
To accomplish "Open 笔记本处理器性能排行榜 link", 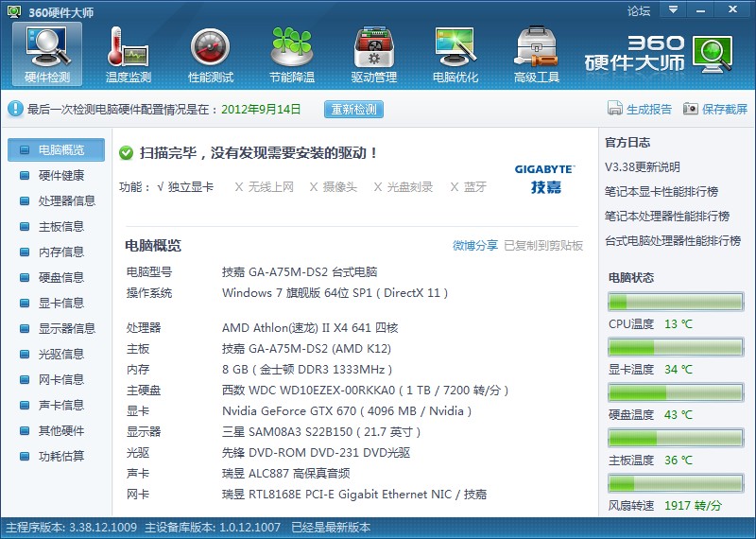I will [x=667, y=217].
